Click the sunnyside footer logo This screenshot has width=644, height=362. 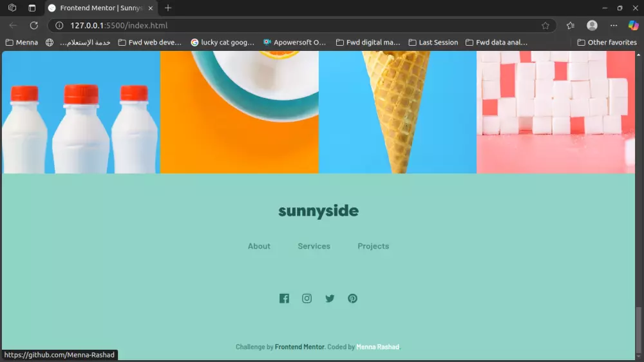pos(318,211)
